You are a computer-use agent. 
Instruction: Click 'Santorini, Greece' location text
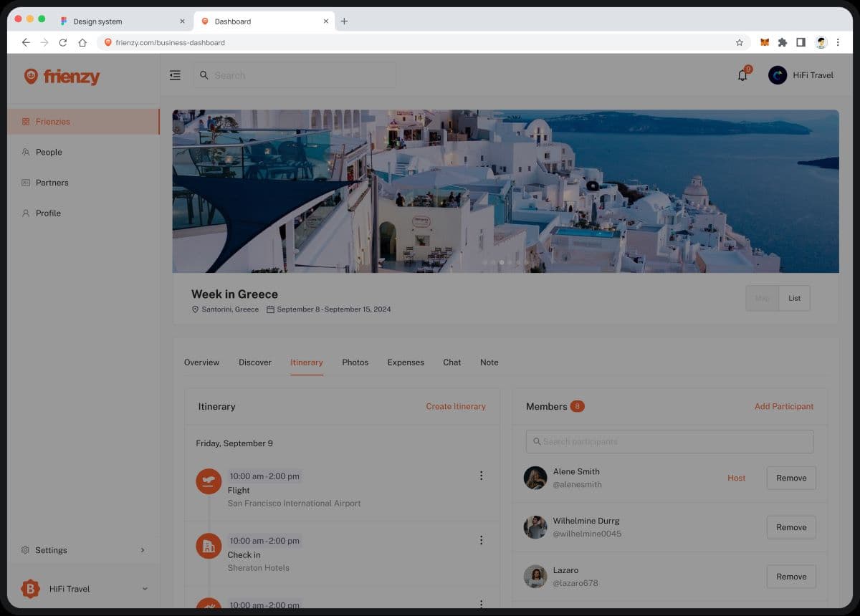[230, 309]
